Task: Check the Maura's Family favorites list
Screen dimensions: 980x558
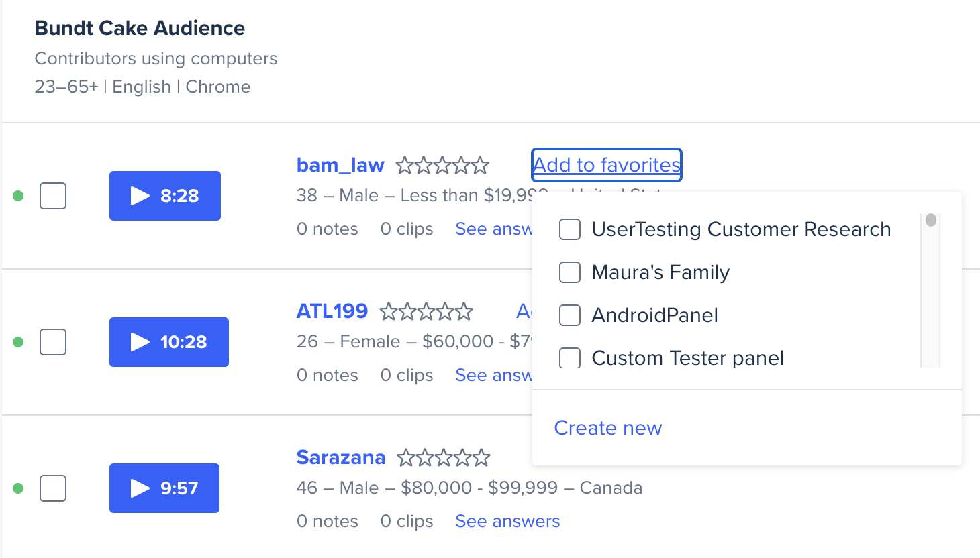Action: [570, 272]
